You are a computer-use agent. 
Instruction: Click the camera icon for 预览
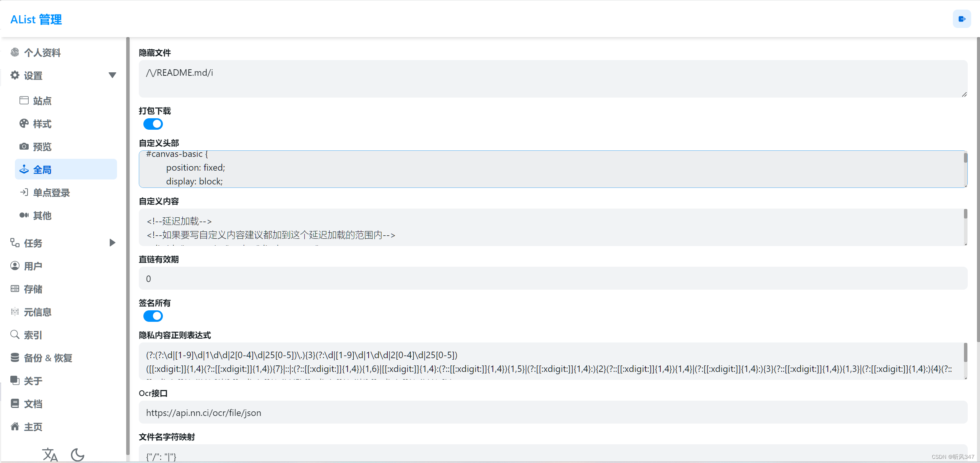point(24,147)
